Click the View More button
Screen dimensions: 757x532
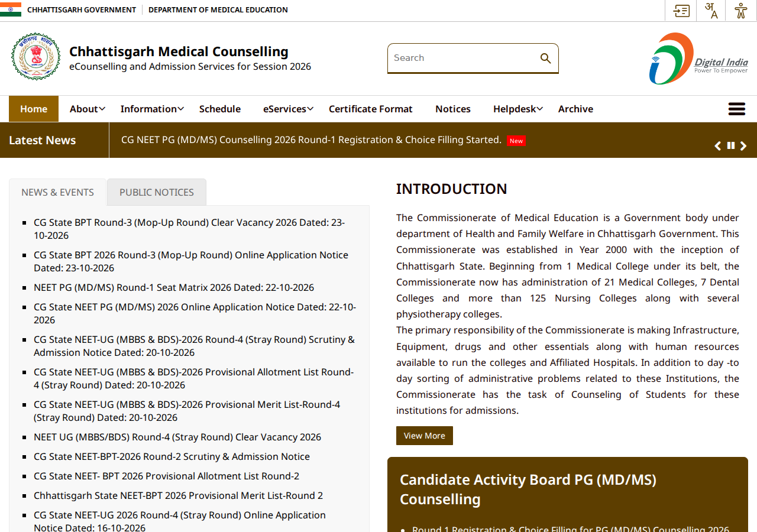425,436
